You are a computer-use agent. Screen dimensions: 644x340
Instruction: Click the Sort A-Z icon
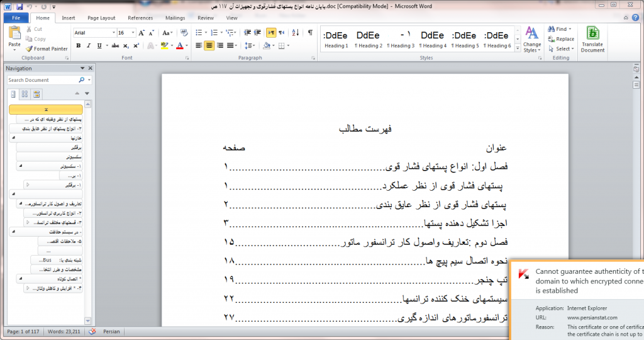click(x=296, y=32)
